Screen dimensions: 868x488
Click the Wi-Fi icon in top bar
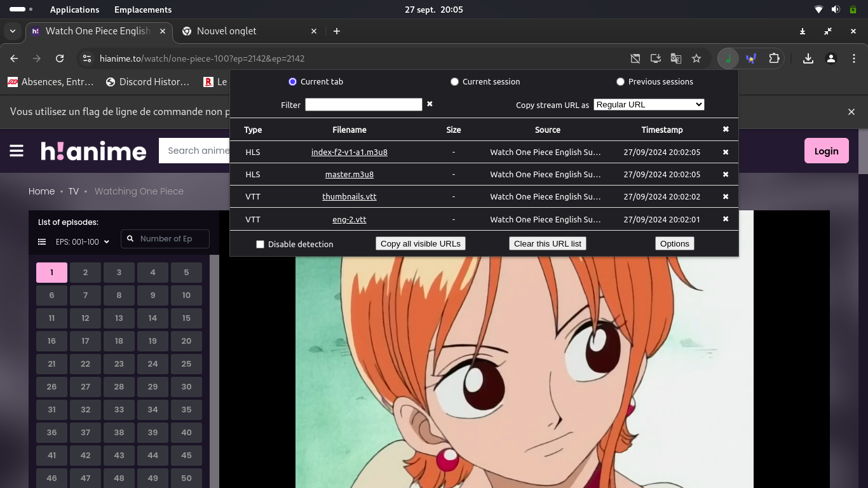click(818, 10)
